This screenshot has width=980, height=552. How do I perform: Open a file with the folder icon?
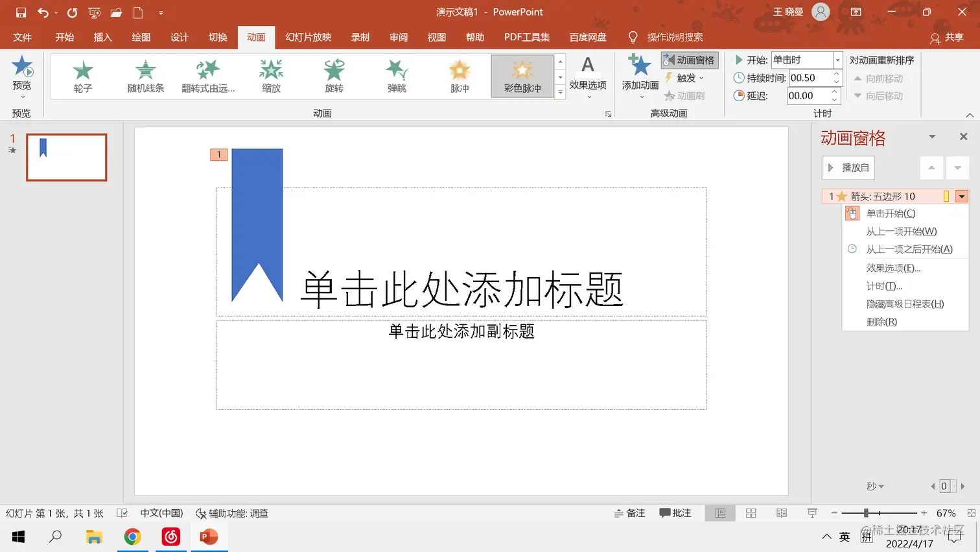pos(116,12)
